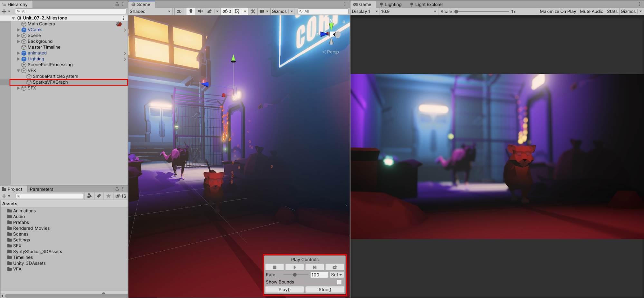Open the Shaded draw mode dropdown
Image resolution: width=644 pixels, height=298 pixels.
click(150, 11)
